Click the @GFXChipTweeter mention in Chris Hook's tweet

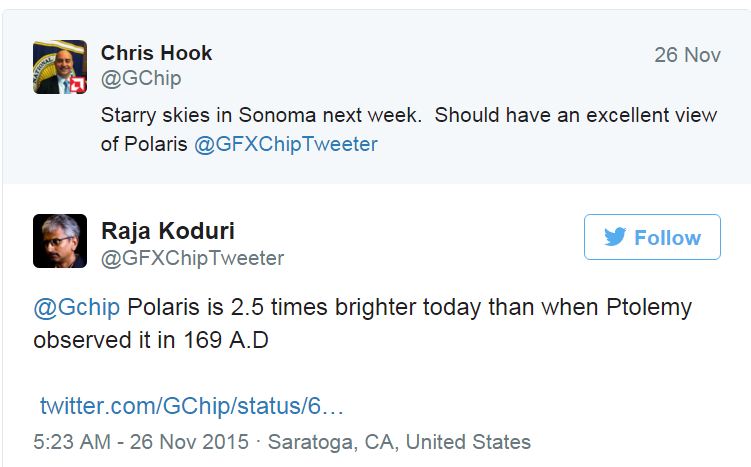(286, 144)
